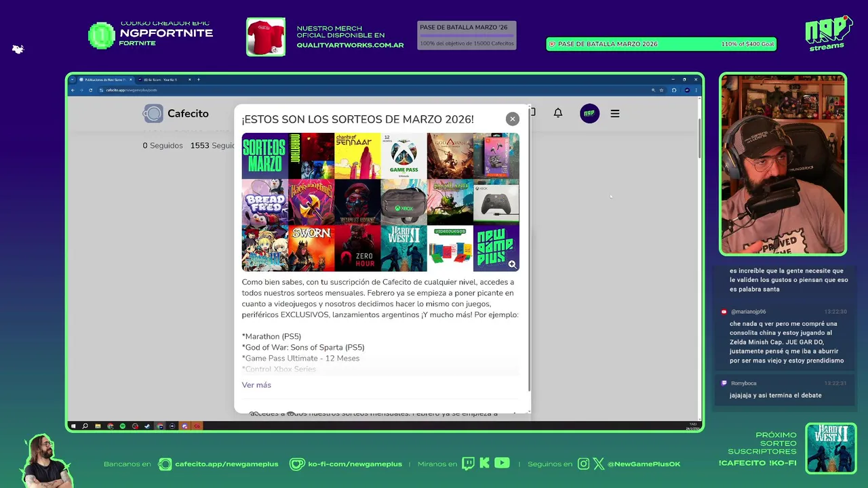Open Spotify from the taskbar
The height and width of the screenshot is (488, 868).
122,426
